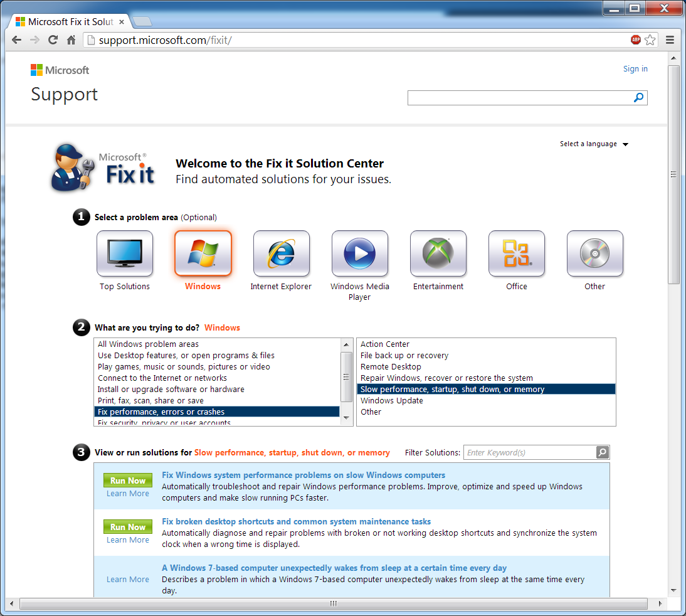Select File back up or recovery
The image size is (686, 616).
click(486, 356)
